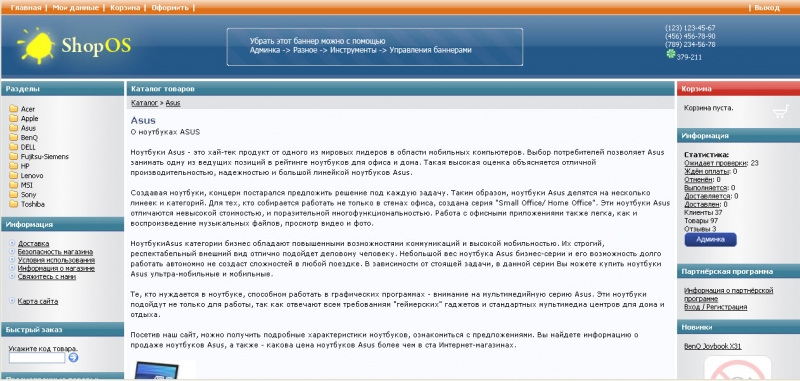This screenshot has width=800, height=381.
Task: Open the Fujitsu-Siemens folder icon
Action: pyautogui.click(x=13, y=157)
